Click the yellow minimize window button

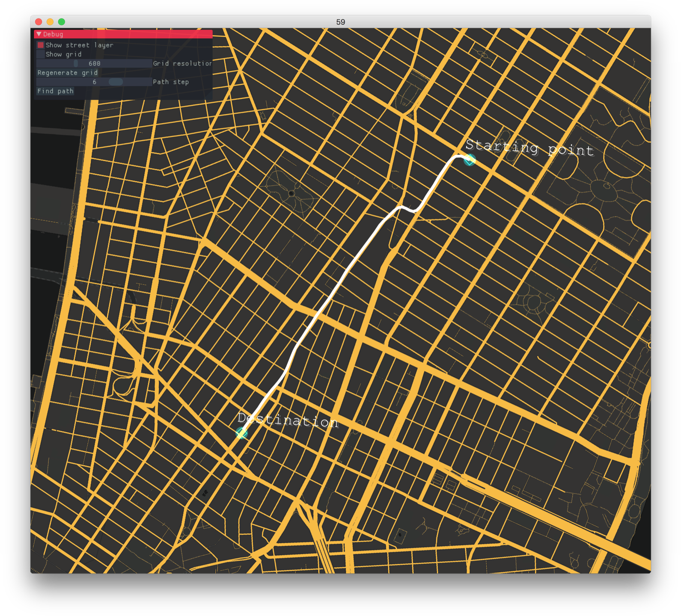click(x=50, y=22)
